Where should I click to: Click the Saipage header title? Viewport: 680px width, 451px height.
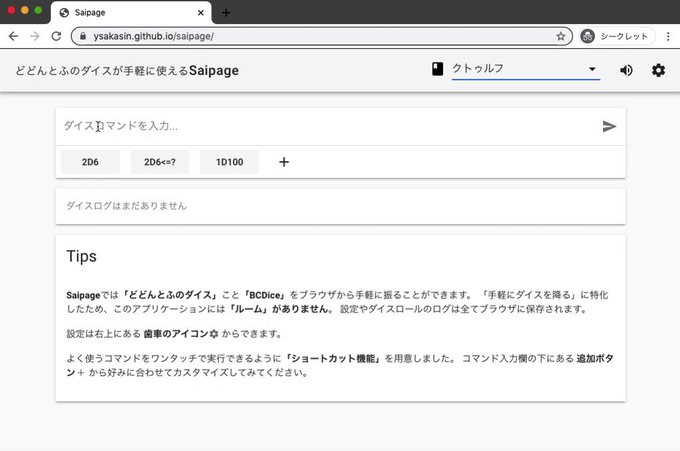click(127, 71)
